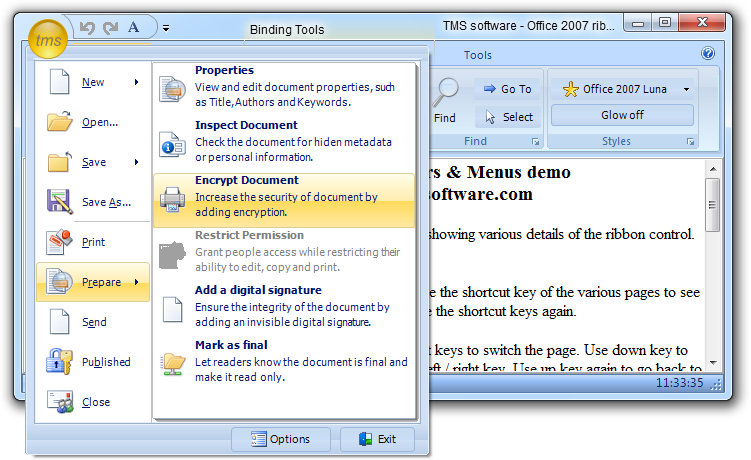Click the network folder icon for Mark as final
The width and height of the screenshot is (751, 460).
[x=172, y=365]
